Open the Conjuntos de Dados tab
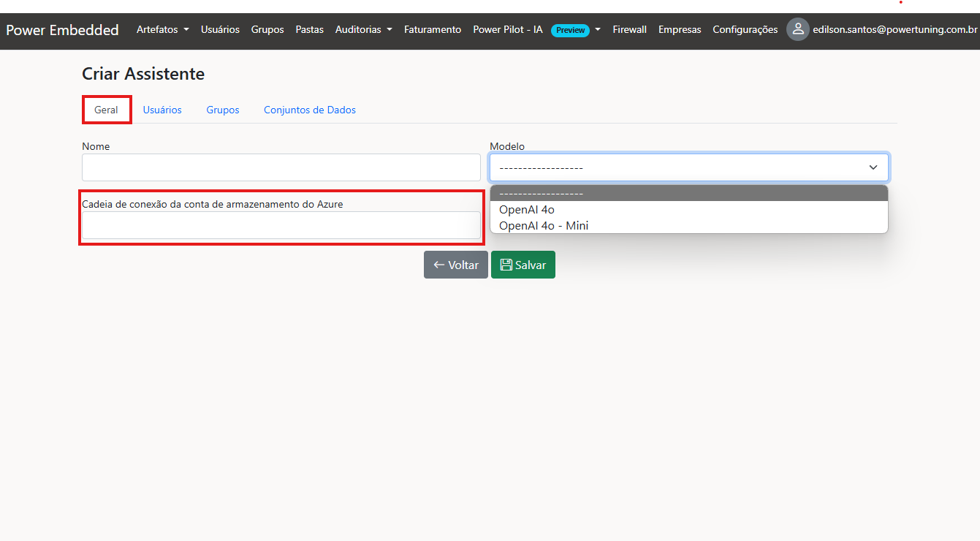 (x=310, y=110)
